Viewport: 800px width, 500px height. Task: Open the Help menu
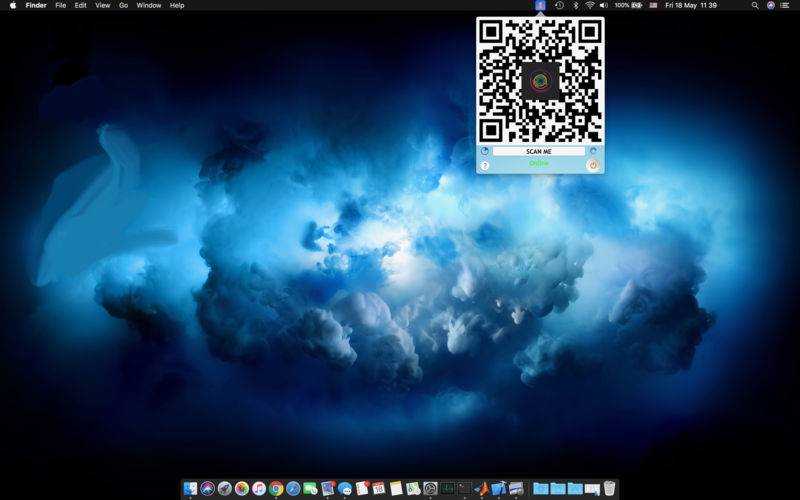177,5
